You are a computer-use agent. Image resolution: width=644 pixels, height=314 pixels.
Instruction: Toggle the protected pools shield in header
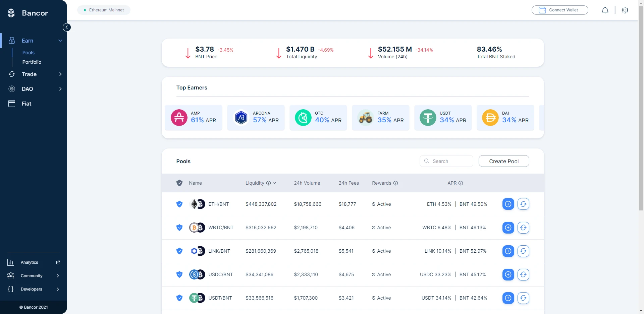point(179,183)
